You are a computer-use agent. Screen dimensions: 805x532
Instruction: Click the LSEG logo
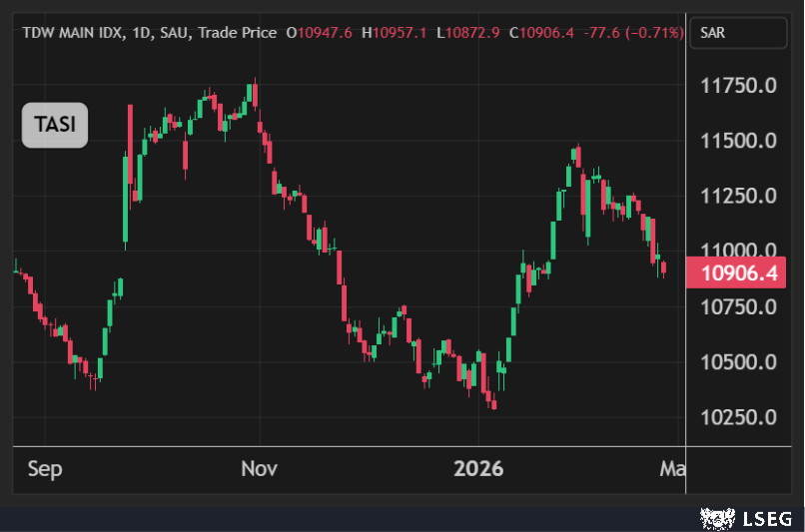(x=745, y=518)
